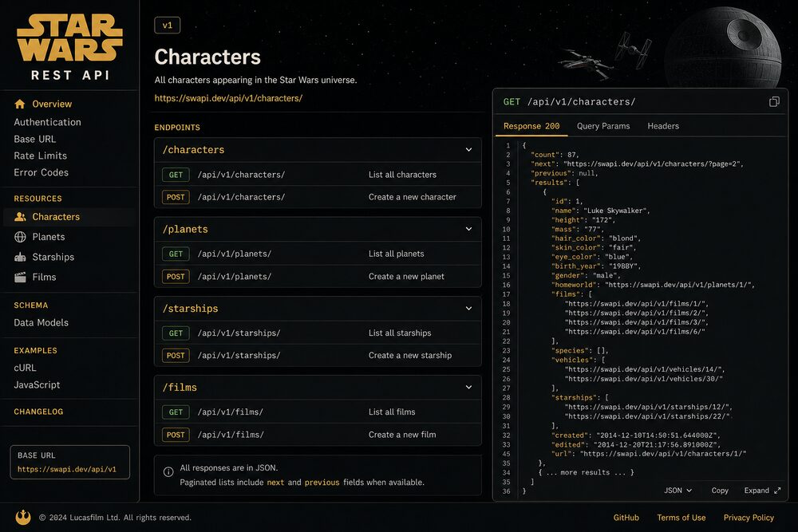Click the Copy button in response panel
The width and height of the screenshot is (798, 532).
720,491
